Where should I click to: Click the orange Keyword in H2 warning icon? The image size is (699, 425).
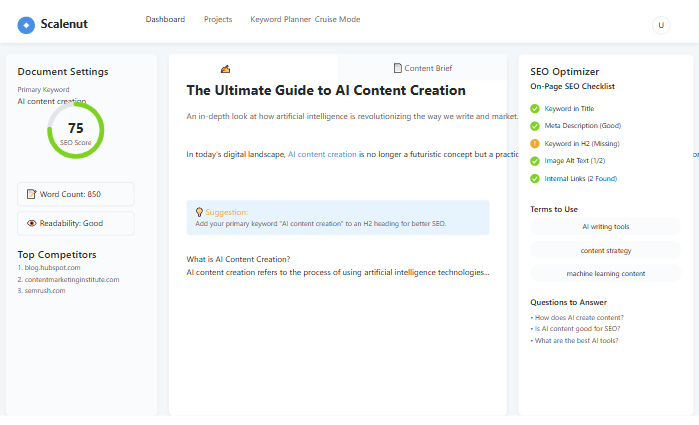tap(535, 143)
